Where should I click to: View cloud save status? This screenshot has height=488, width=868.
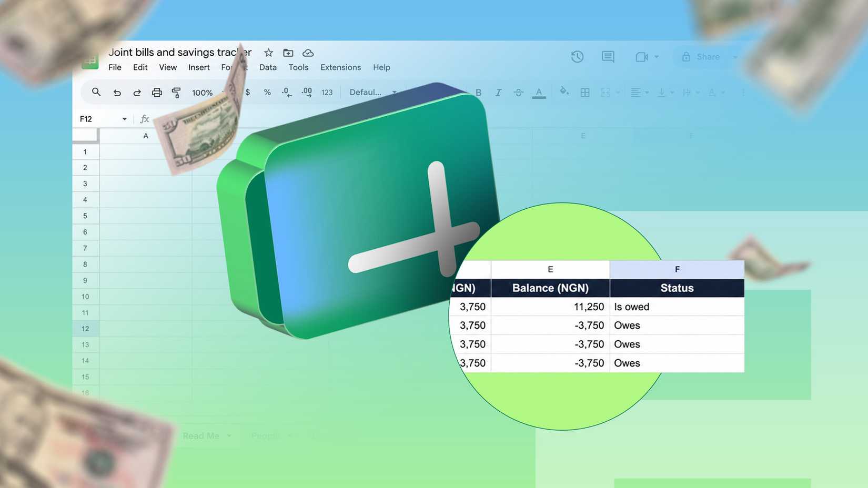click(x=308, y=53)
